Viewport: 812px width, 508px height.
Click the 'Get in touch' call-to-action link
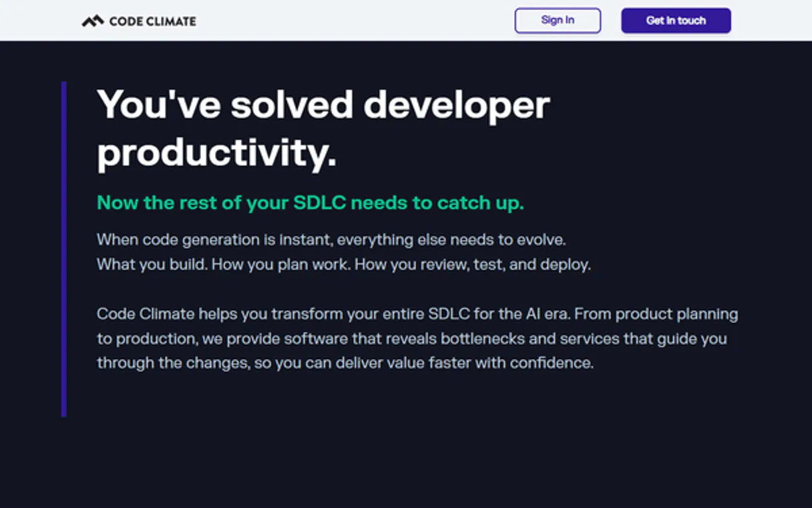point(675,20)
